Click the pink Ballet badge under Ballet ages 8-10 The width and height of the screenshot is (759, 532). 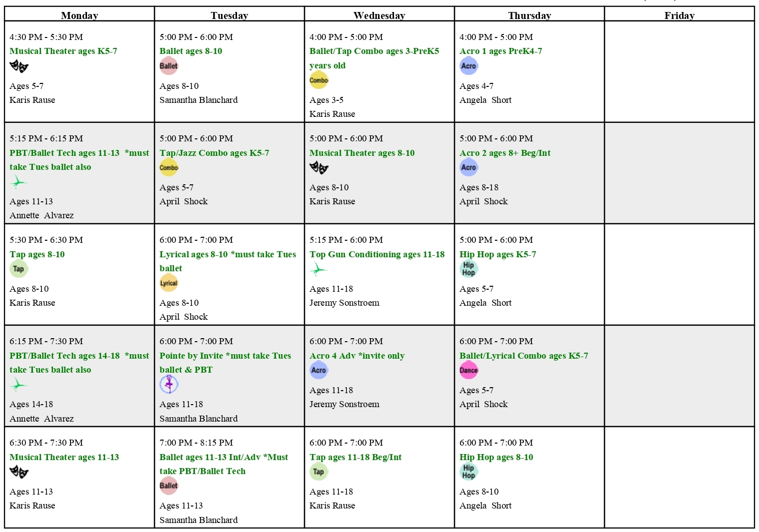point(168,66)
